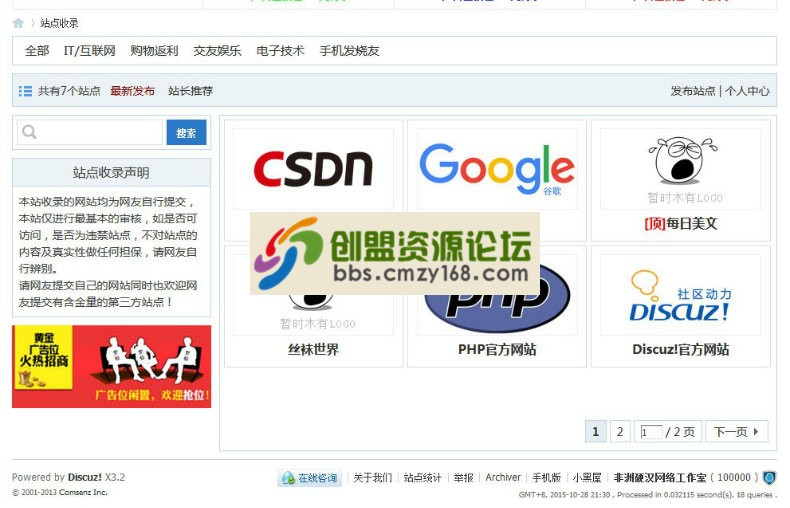Screen dimensions: 790x508
Task: Open the 手机版 footer link
Action: (x=547, y=477)
